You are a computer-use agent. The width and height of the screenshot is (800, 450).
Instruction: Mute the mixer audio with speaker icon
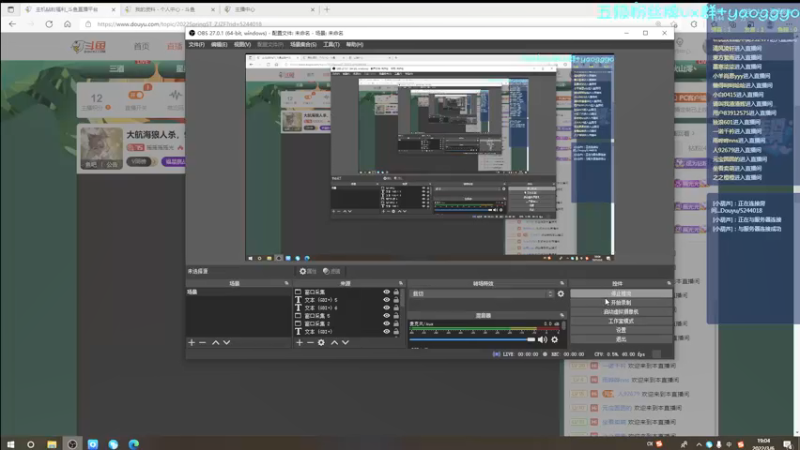point(542,339)
